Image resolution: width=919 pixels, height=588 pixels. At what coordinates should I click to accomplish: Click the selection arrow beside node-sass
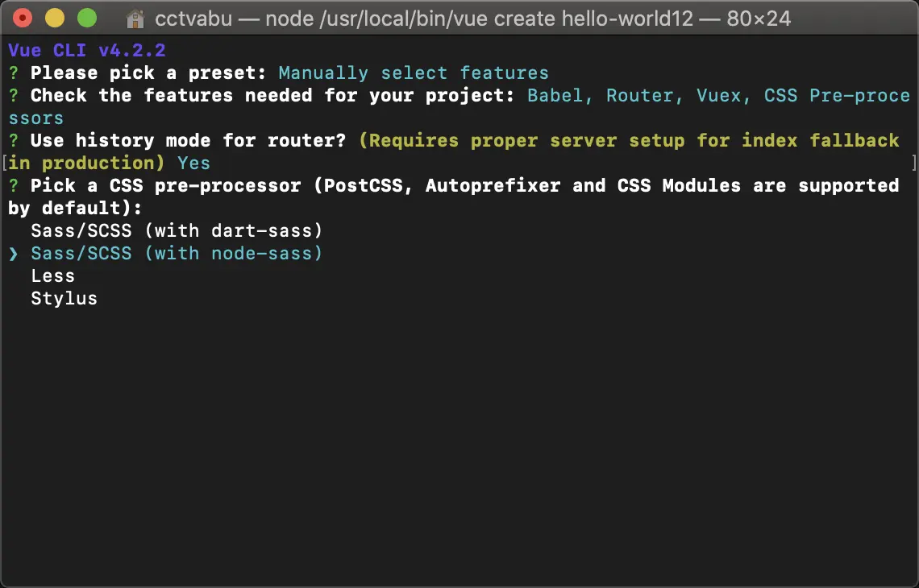(x=14, y=254)
